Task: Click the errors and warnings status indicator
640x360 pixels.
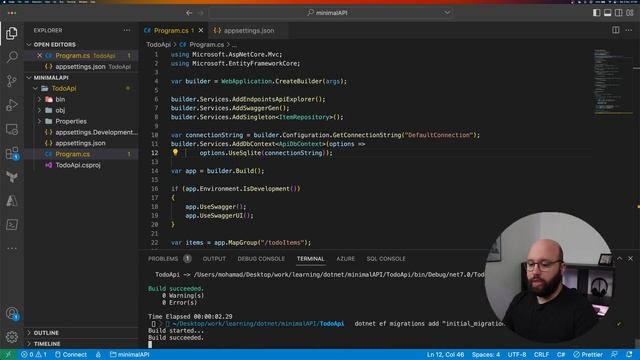Action: pyautogui.click(x=34, y=354)
